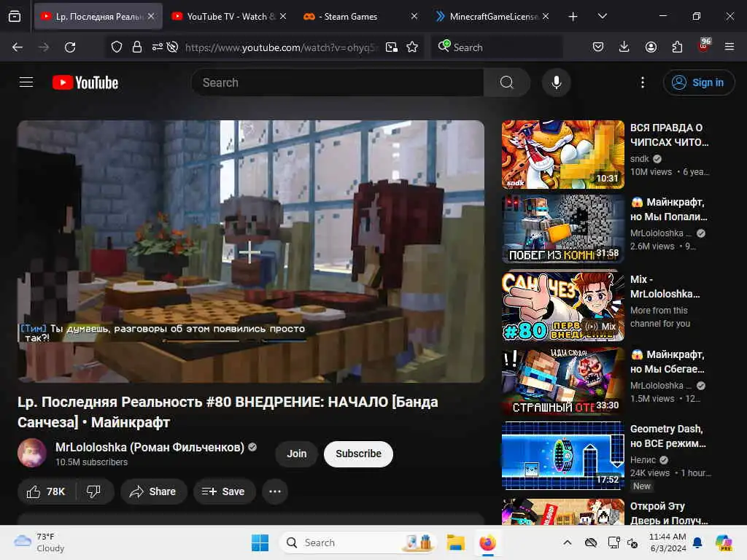Open MrLololoshka (Роман Фильченков) channel link
This screenshot has height=560, width=747.
click(150, 447)
